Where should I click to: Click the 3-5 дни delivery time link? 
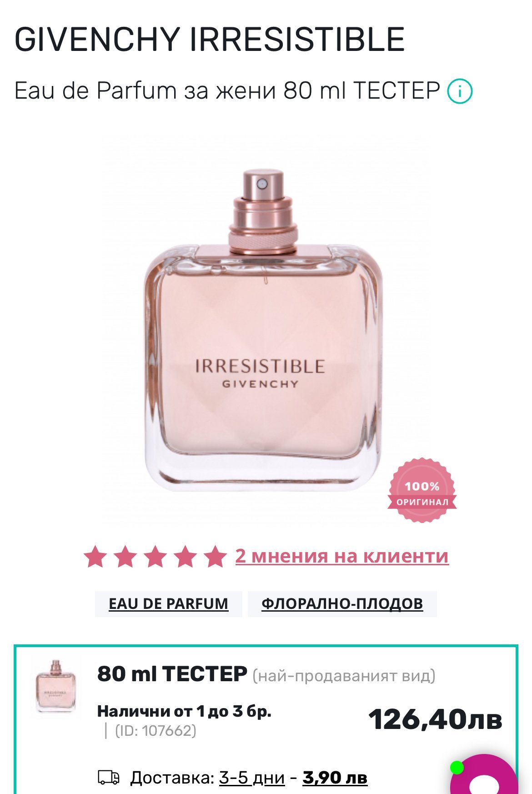252,778
